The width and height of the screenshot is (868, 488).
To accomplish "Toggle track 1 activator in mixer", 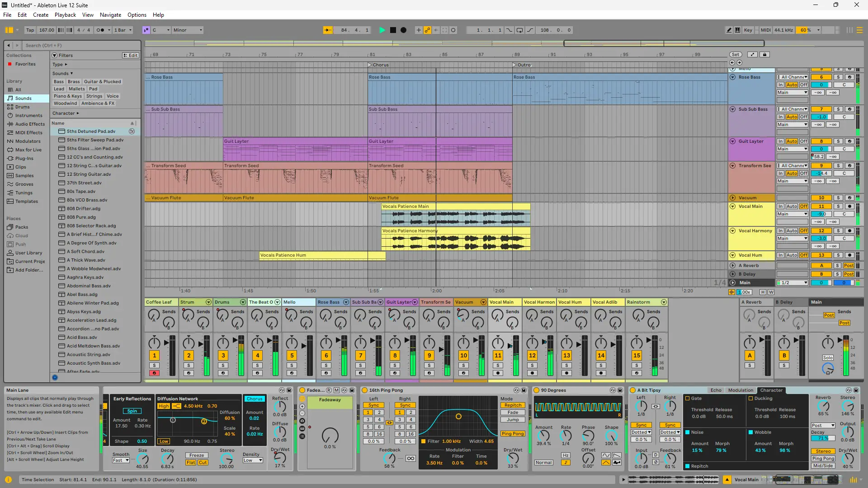I will [154, 356].
